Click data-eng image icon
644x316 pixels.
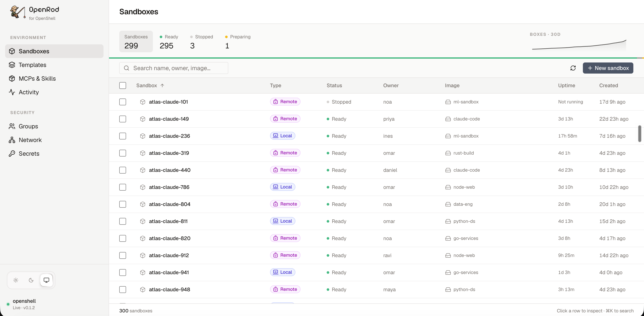[x=448, y=204]
